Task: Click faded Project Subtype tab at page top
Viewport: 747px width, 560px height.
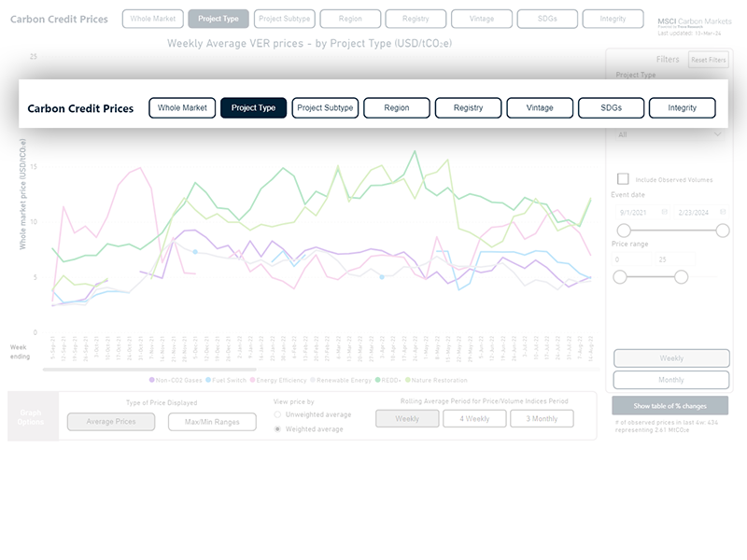Action: pos(285,19)
